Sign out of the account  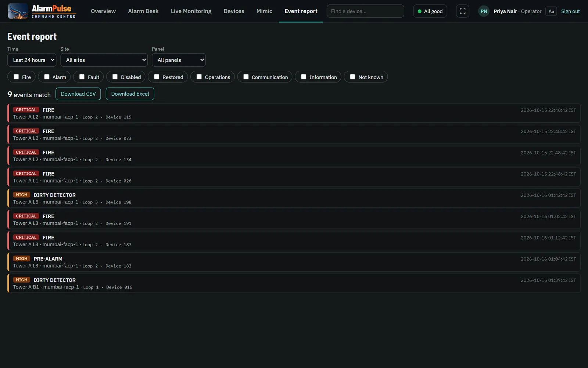[x=570, y=11]
